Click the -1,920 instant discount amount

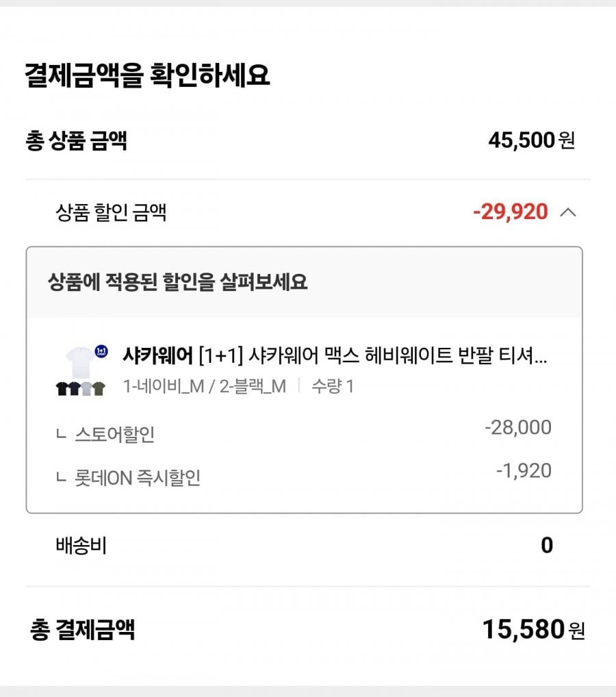(524, 471)
